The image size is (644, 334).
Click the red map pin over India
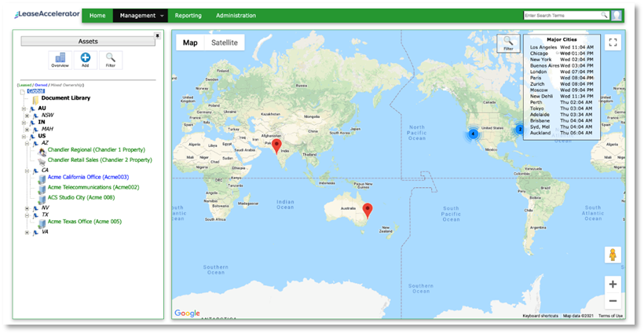click(x=276, y=146)
